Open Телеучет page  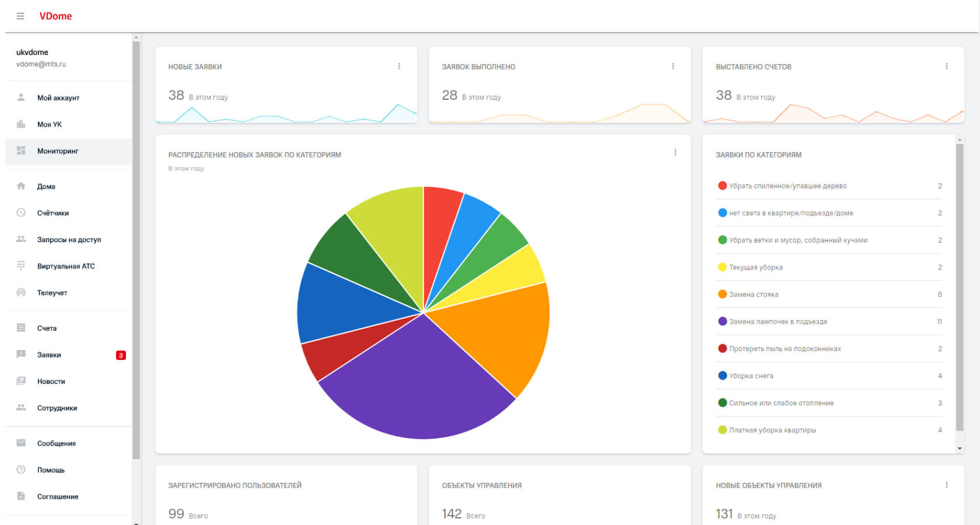[x=68, y=293]
